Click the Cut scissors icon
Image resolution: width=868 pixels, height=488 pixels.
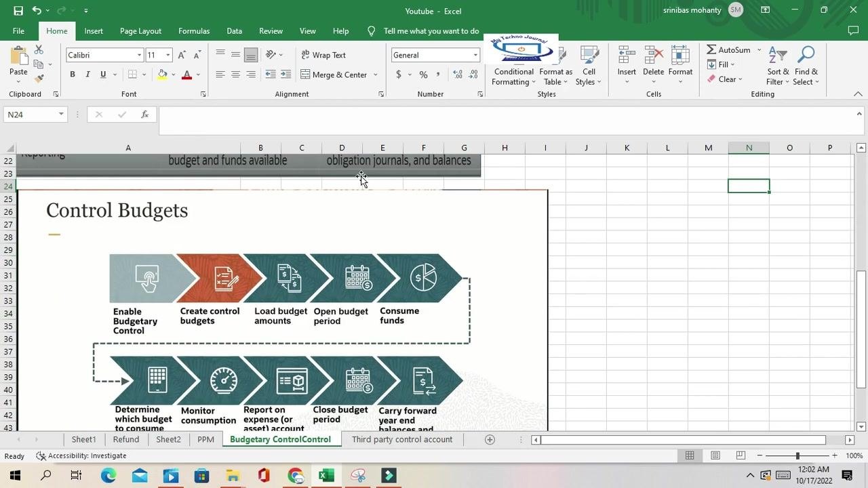(39, 50)
